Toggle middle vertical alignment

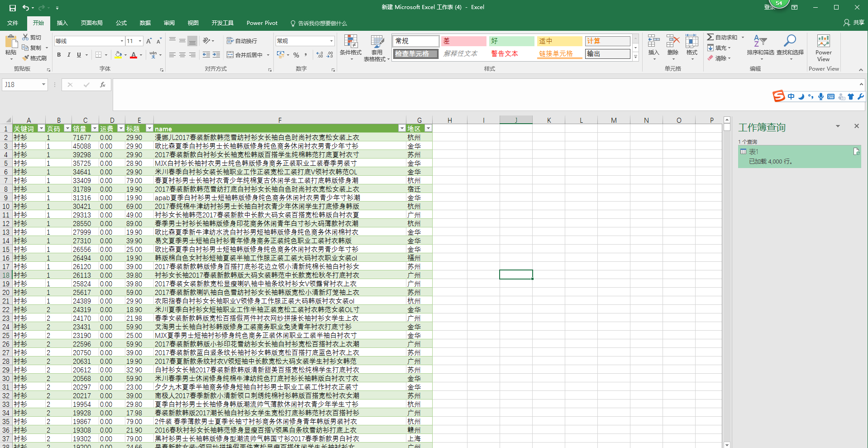[x=182, y=41]
